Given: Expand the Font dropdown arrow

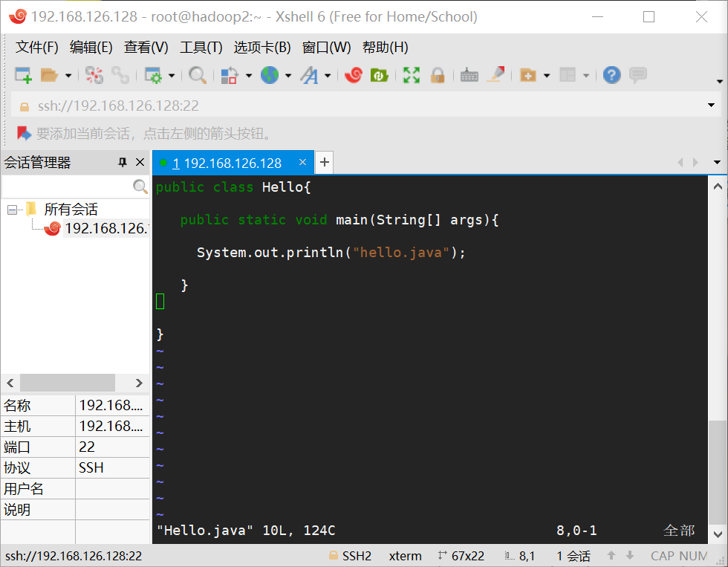Looking at the screenshot, I should point(328,75).
